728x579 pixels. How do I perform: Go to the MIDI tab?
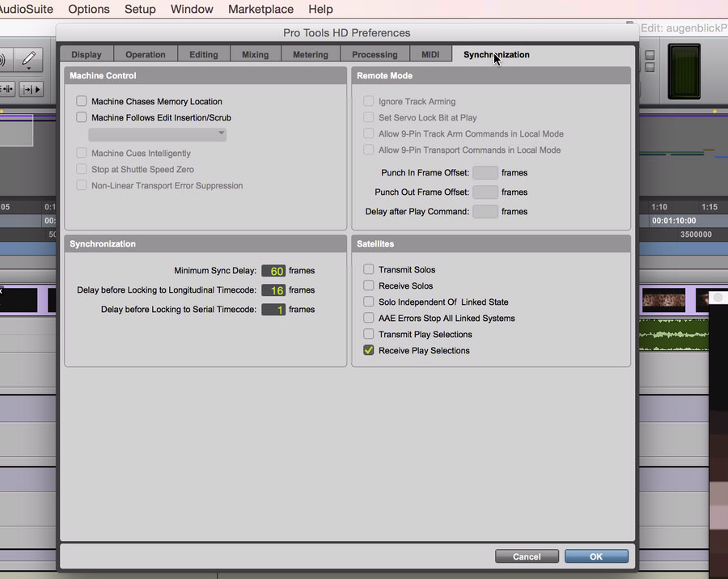click(430, 55)
